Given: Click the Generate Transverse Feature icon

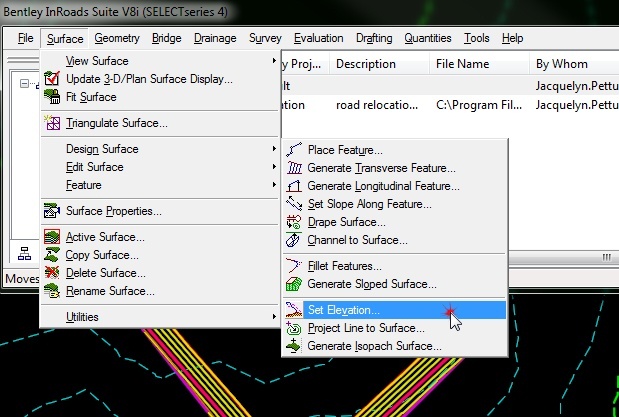Looking at the screenshot, I should [x=294, y=168].
